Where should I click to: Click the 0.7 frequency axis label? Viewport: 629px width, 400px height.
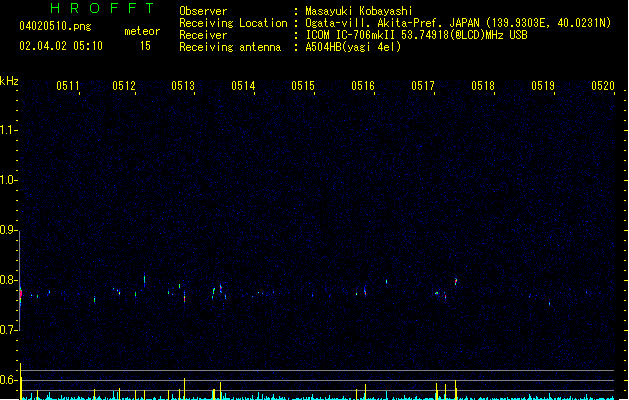tap(8, 330)
